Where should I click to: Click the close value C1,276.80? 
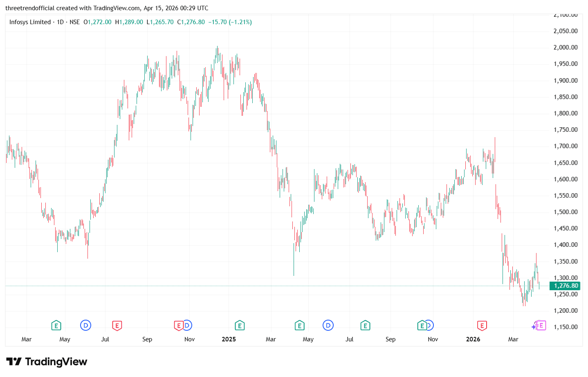191,22
